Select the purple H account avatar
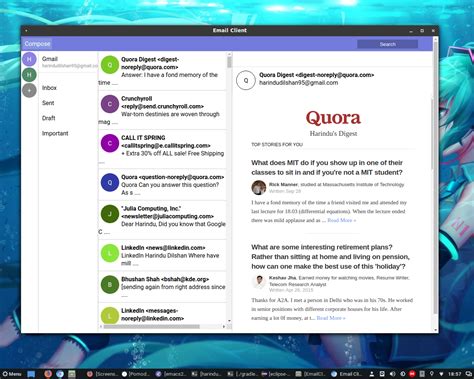474x379 pixels. point(29,59)
